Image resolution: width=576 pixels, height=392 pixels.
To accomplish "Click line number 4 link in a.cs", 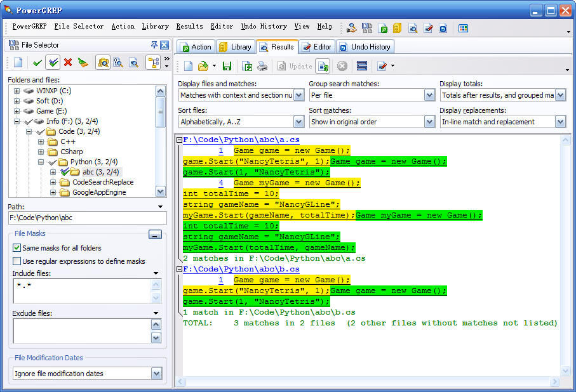I will click(x=220, y=183).
